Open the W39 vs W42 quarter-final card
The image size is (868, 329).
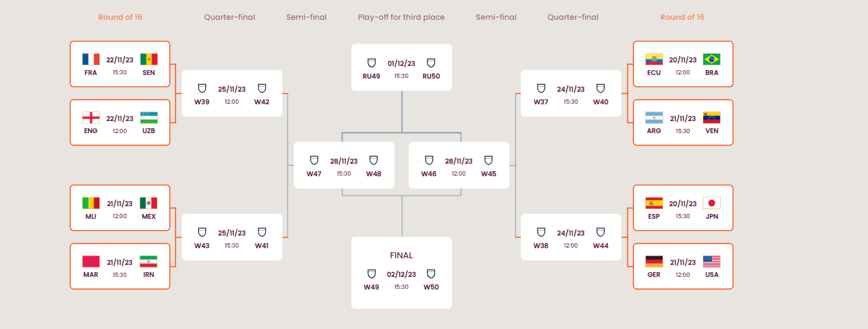click(232, 93)
